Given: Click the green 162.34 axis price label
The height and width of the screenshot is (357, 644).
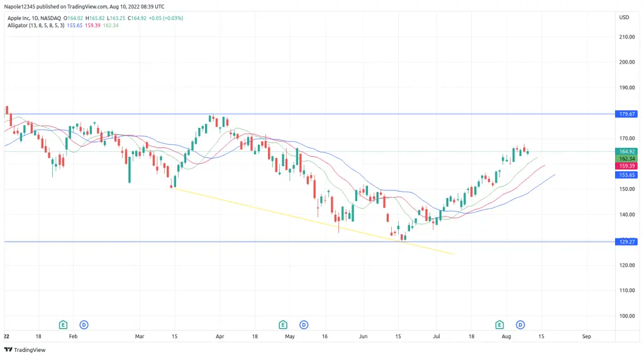Looking at the screenshot, I should (x=626, y=159).
